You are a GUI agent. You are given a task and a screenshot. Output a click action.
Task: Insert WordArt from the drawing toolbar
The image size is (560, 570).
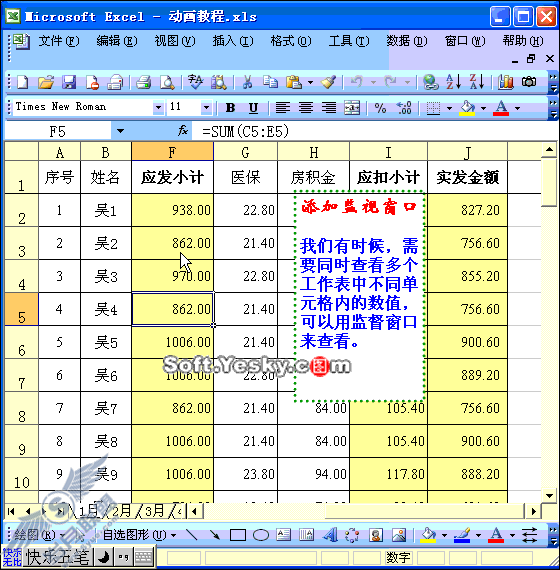pyautogui.click(x=330, y=535)
